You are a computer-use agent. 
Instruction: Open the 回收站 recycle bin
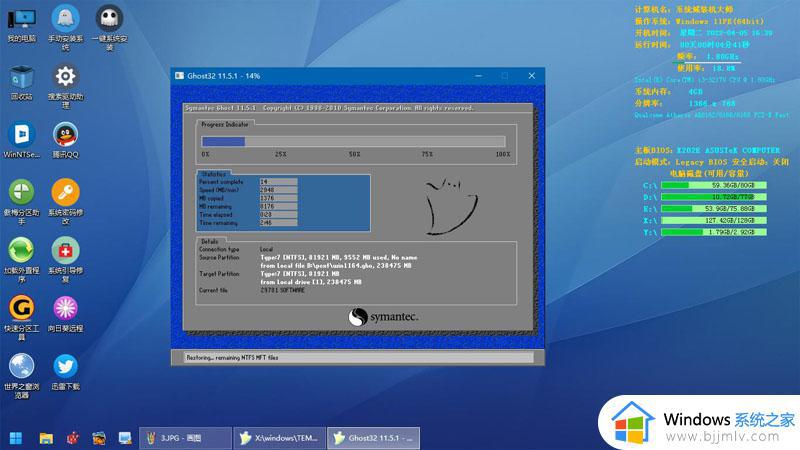tap(21, 83)
